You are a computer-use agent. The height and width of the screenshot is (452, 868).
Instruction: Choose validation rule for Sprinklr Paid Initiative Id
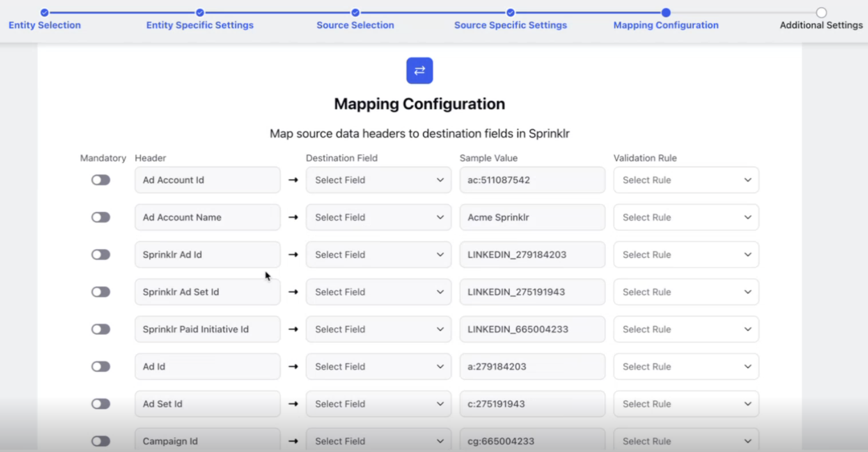(686, 329)
